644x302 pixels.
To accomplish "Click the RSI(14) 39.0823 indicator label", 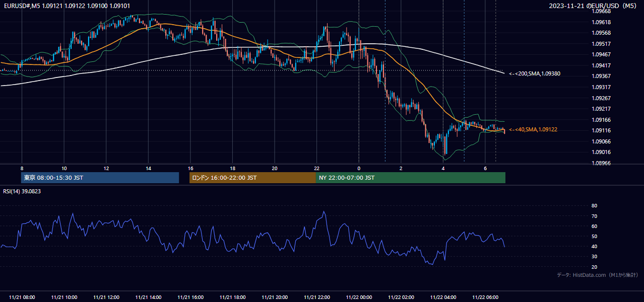I will (x=22, y=191).
